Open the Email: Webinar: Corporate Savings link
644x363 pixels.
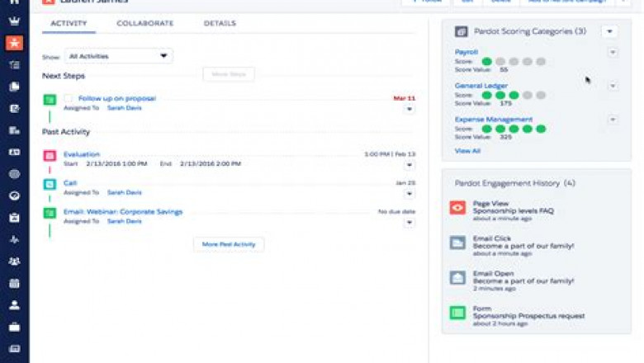(x=123, y=212)
